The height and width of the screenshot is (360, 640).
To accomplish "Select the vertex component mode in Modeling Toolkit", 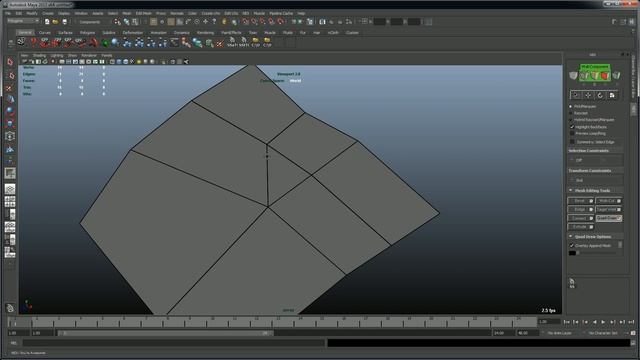I will (x=584, y=76).
